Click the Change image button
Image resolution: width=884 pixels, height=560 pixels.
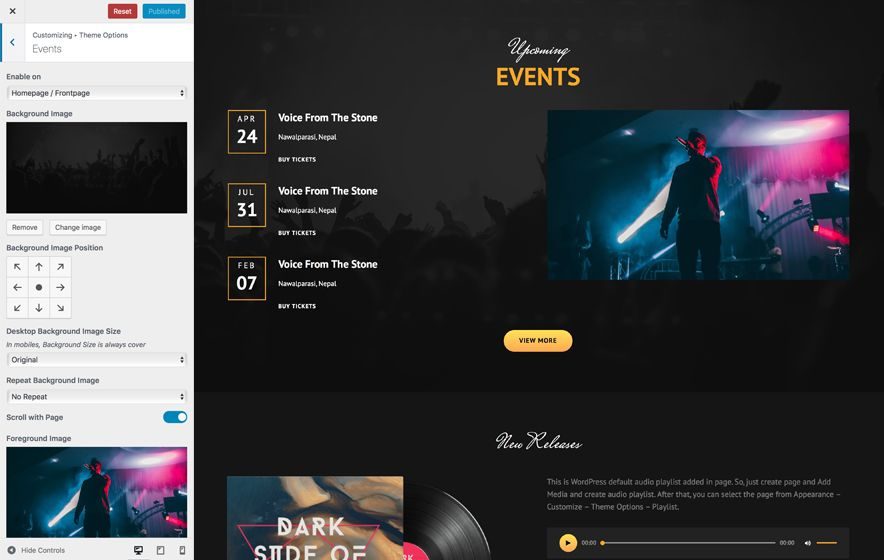(x=78, y=227)
